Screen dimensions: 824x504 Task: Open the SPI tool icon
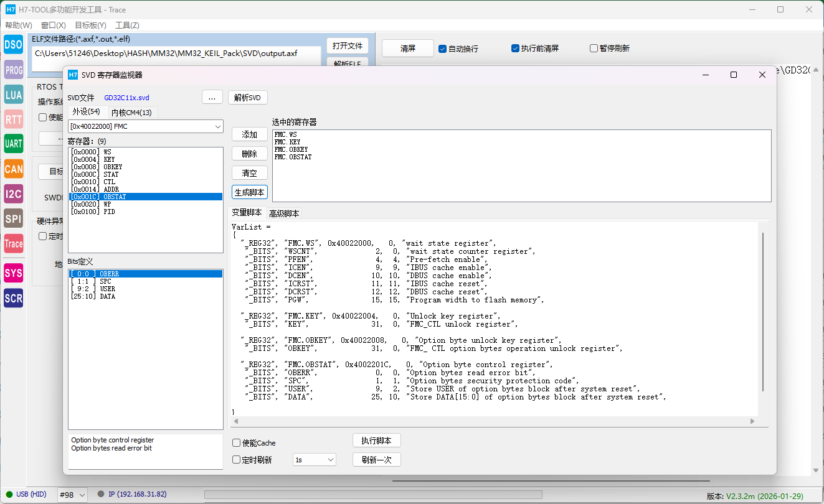click(x=14, y=218)
